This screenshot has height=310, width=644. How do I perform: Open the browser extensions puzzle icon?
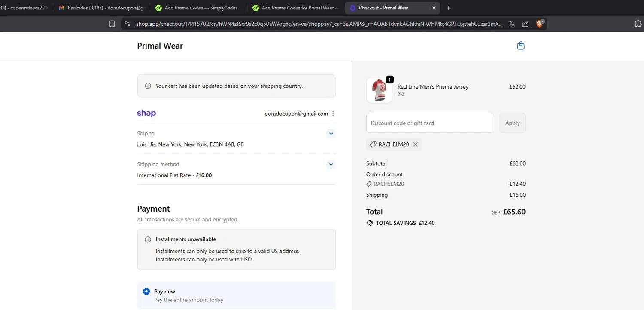[x=638, y=24]
